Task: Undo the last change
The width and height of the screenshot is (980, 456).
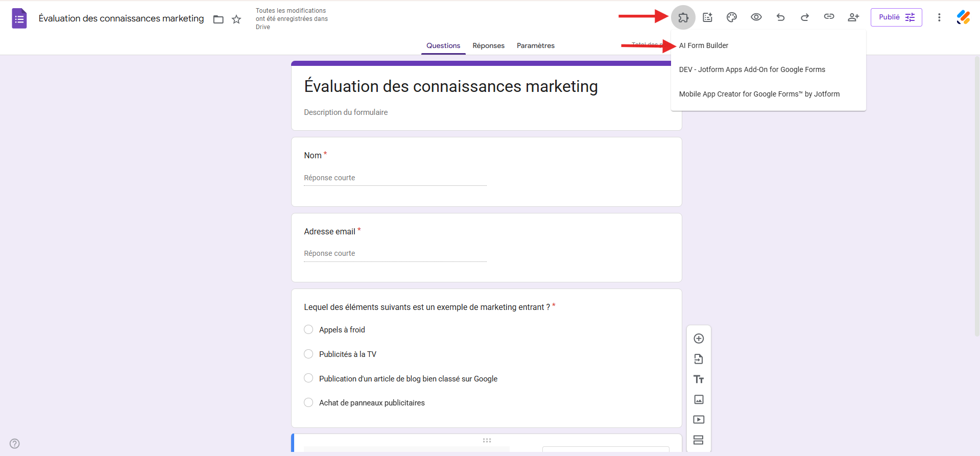Action: (x=780, y=17)
